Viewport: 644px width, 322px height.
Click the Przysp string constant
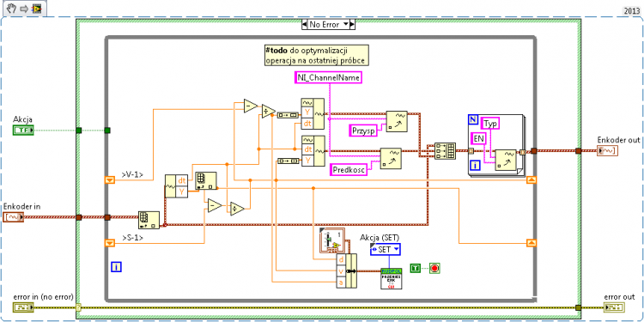point(364,131)
